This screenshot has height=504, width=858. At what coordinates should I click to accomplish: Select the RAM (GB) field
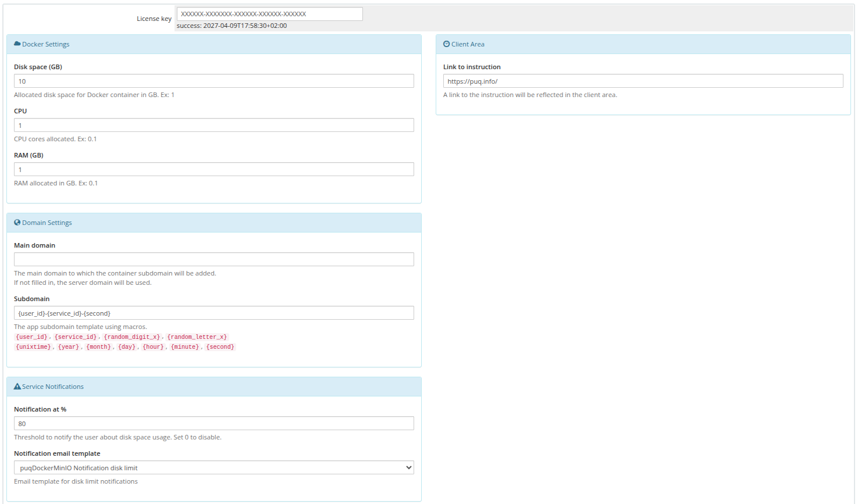point(213,169)
